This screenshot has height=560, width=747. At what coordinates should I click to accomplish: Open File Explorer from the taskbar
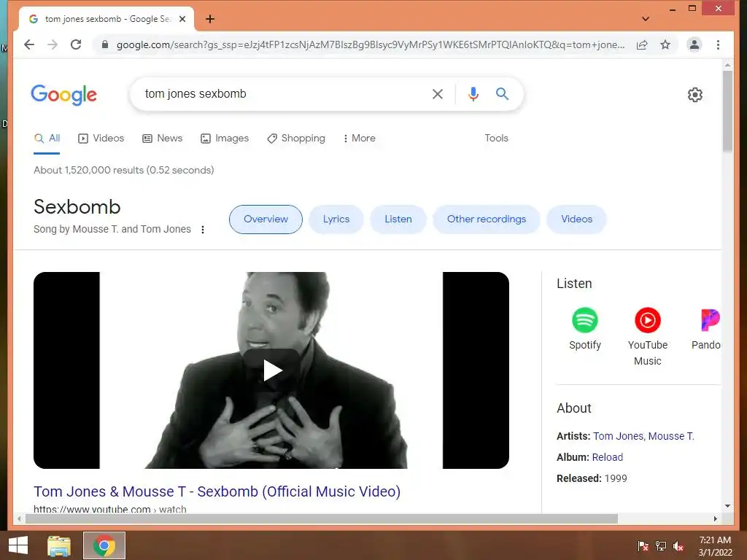coord(59,545)
